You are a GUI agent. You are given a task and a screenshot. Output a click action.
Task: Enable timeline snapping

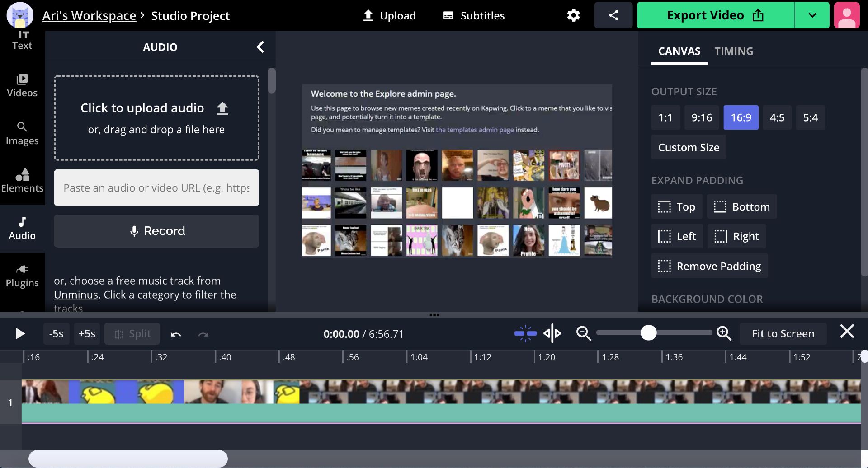(x=524, y=333)
